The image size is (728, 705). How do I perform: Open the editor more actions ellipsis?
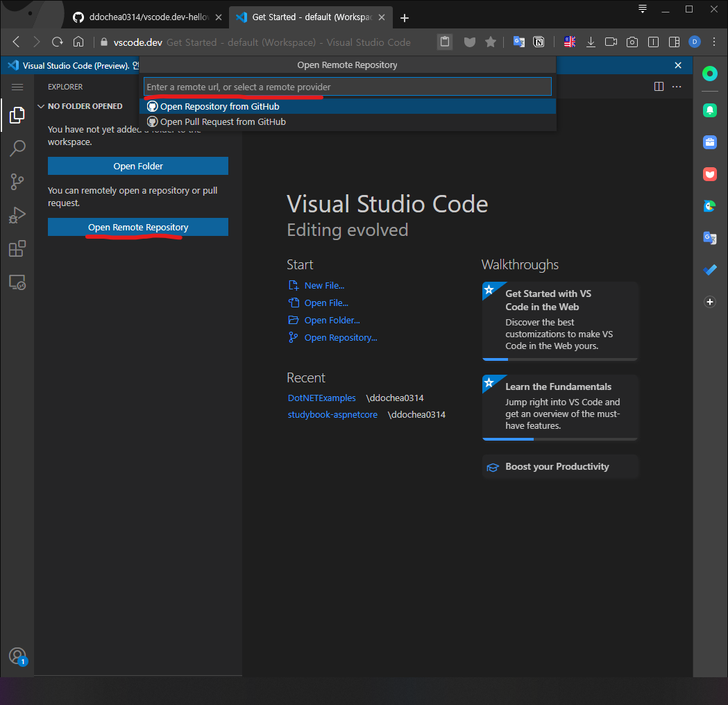coord(677,87)
